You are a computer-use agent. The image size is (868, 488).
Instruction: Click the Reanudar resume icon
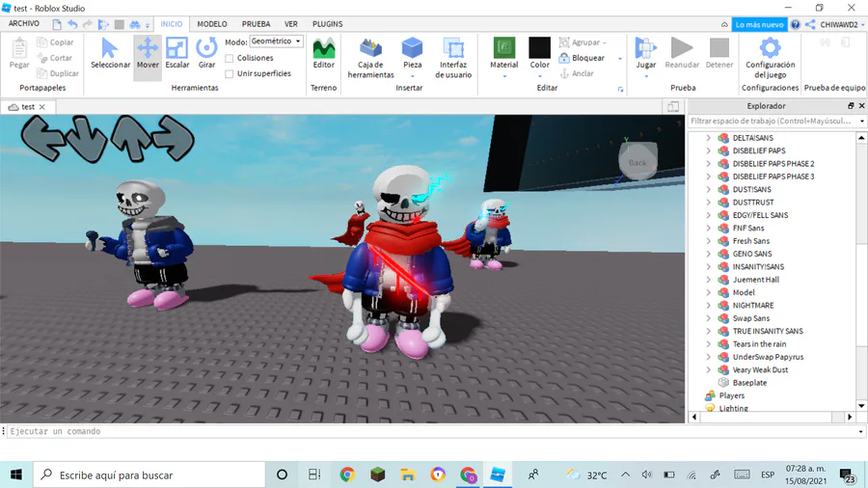(682, 48)
